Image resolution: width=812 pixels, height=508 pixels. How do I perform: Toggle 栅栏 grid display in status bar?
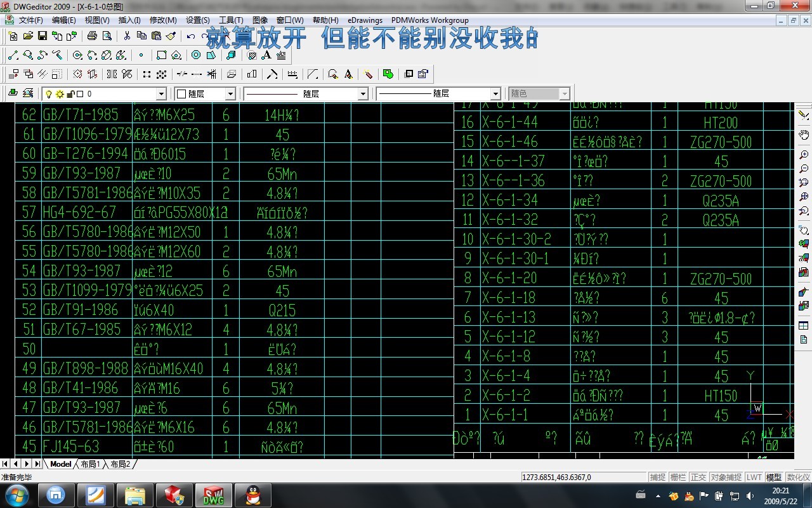click(678, 478)
